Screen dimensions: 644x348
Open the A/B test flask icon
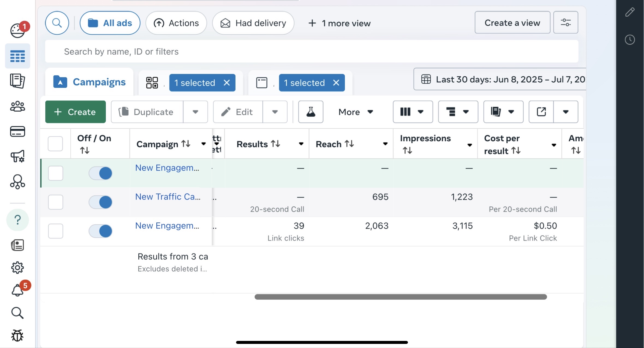pos(311,112)
